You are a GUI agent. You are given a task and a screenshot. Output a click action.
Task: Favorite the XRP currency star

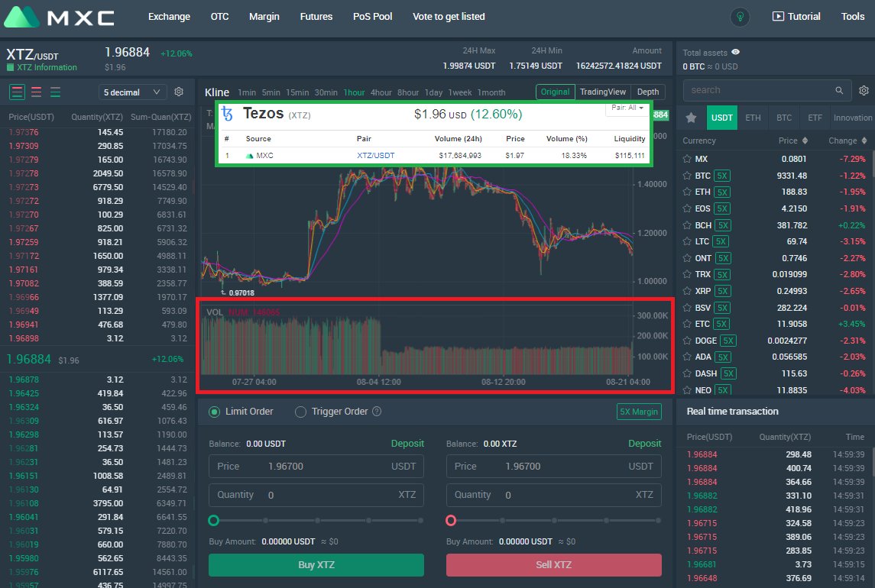point(687,291)
